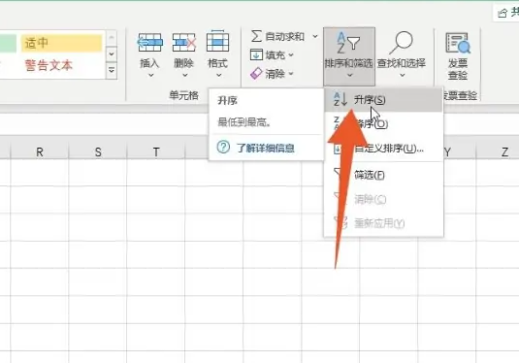
Task: Click the Fill down icon
Action: [x=256, y=55]
